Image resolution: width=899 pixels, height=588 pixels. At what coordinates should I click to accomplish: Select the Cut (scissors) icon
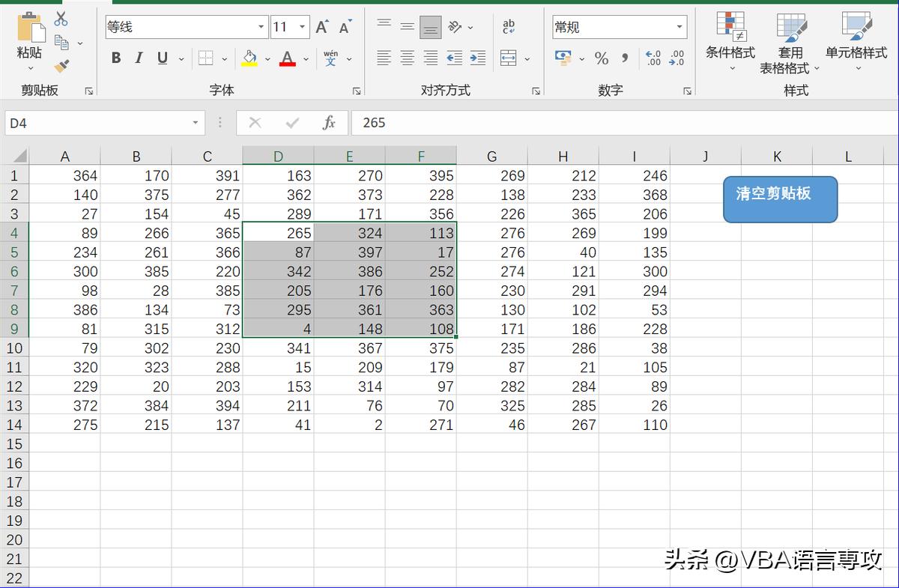click(x=62, y=19)
